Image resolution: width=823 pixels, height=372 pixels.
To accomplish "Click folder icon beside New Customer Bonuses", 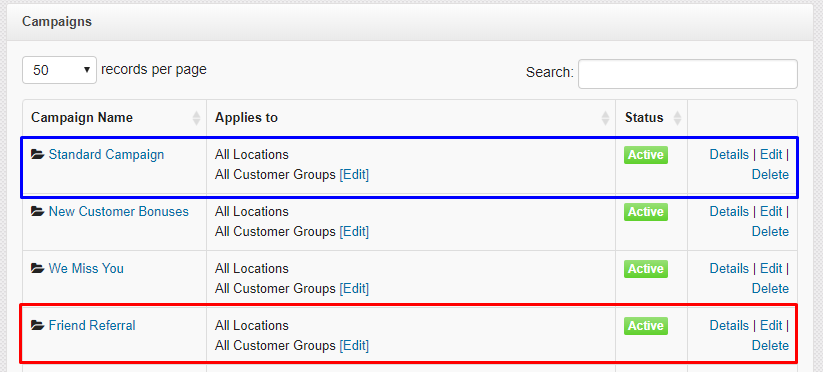I will (37, 211).
